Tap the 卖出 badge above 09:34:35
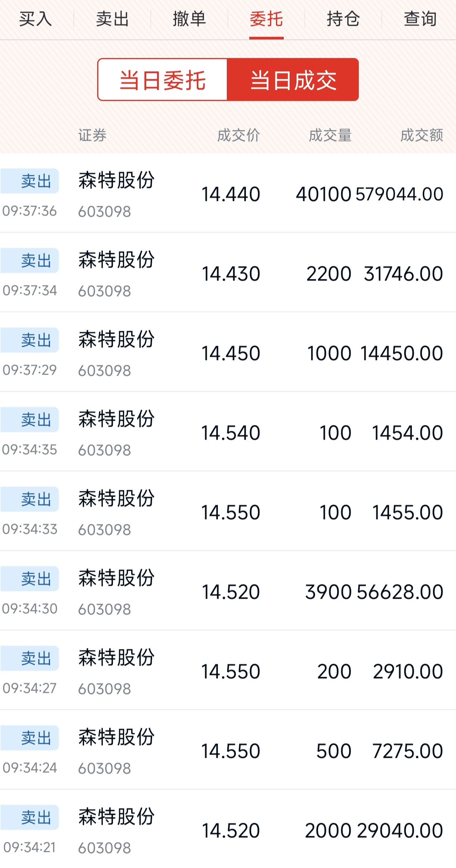This screenshot has width=456, height=868. point(30,419)
